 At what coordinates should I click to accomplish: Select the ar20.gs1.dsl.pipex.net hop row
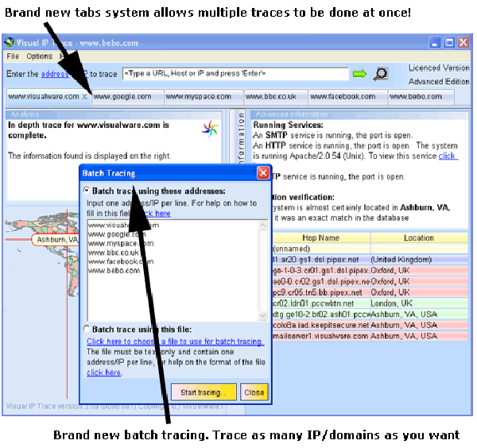coord(370,260)
